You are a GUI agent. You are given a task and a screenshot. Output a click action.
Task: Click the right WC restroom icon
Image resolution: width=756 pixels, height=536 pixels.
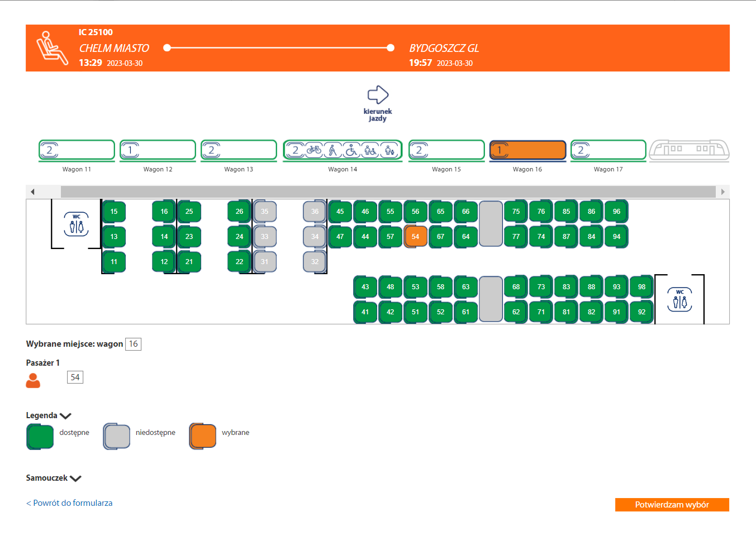point(679,300)
